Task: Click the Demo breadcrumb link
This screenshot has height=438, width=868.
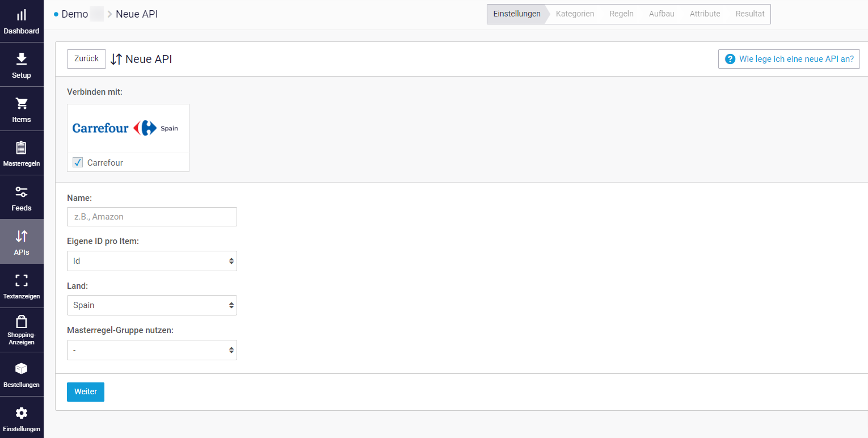Action: tap(74, 14)
